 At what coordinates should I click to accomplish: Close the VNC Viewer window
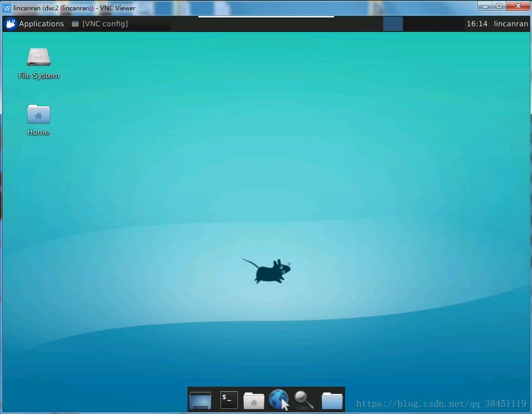(x=518, y=6)
